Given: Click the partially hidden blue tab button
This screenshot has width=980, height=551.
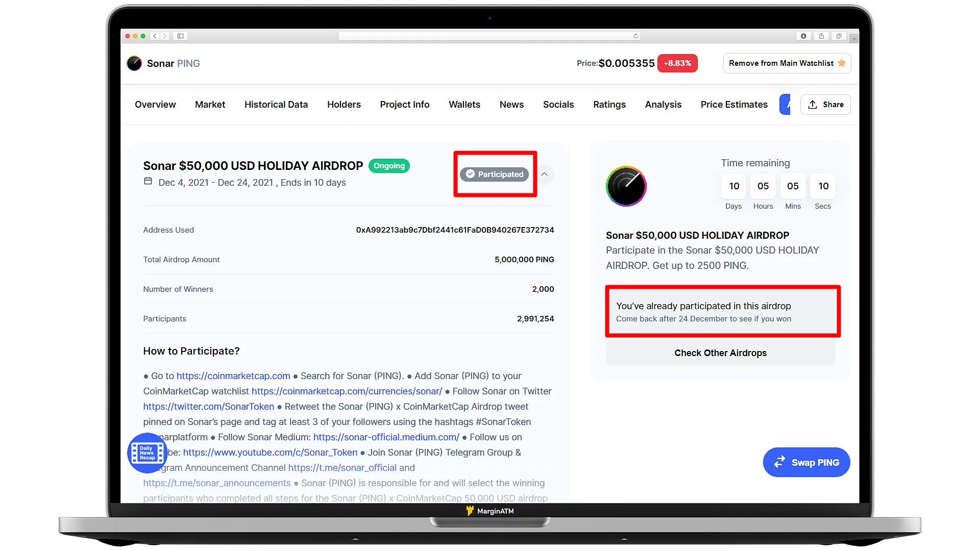Looking at the screenshot, I should pyautogui.click(x=785, y=105).
